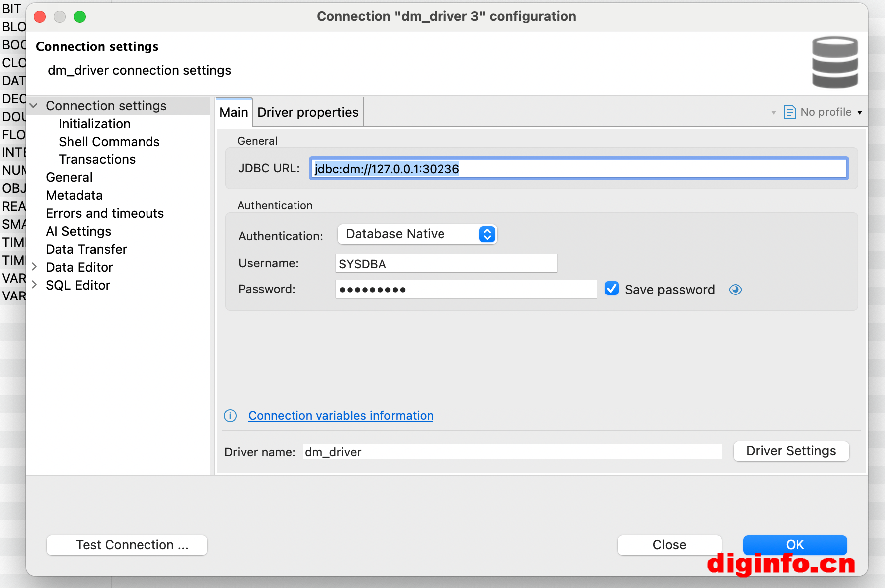Click the No profile document icon
The width and height of the screenshot is (885, 588).
point(790,112)
